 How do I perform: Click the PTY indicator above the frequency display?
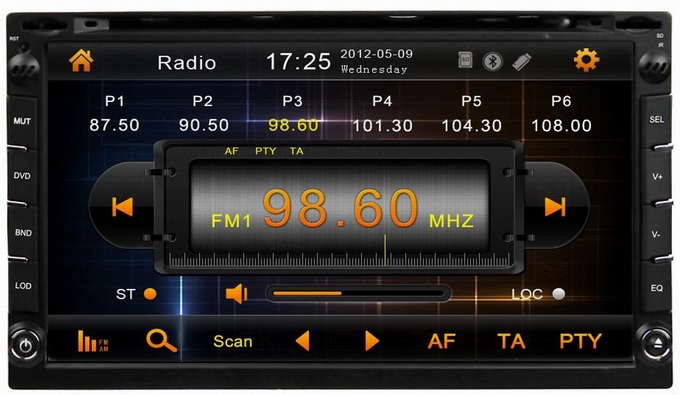[265, 151]
